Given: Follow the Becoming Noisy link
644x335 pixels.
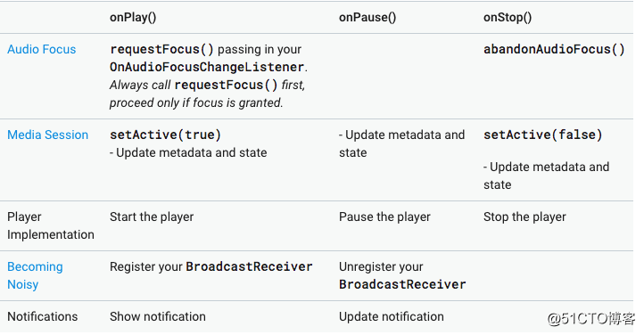Looking at the screenshot, I should [35, 275].
